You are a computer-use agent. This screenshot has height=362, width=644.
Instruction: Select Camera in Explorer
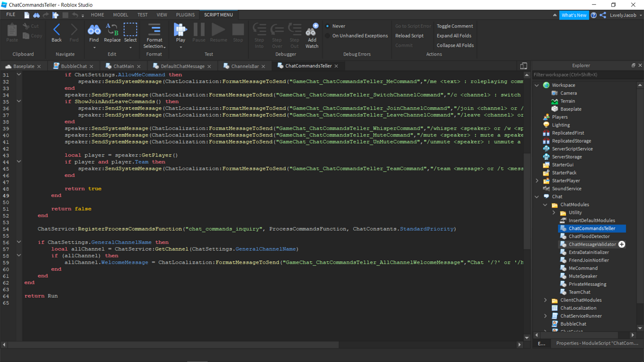568,93
